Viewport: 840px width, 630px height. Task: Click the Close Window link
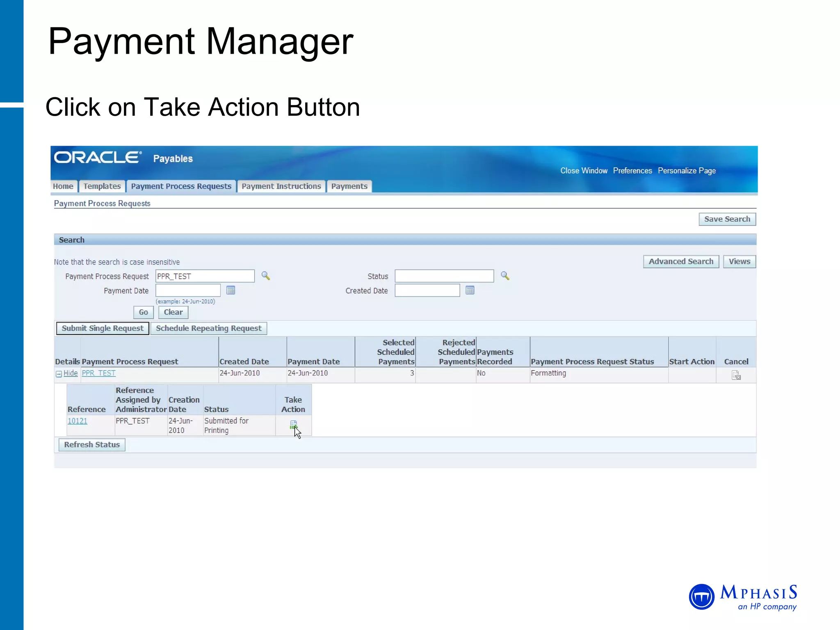[584, 171]
